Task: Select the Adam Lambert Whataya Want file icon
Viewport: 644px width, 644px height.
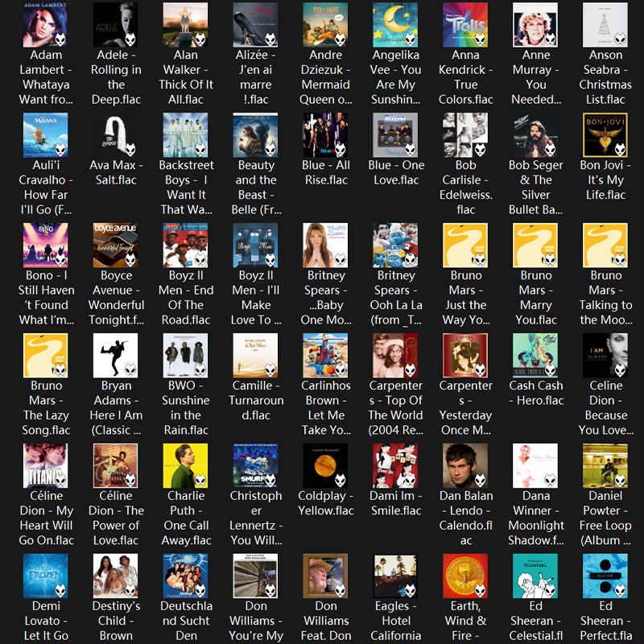Action: (46, 25)
